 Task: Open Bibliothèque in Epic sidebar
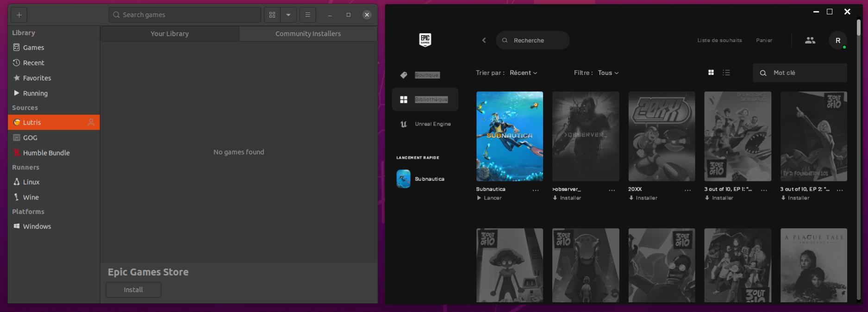425,100
